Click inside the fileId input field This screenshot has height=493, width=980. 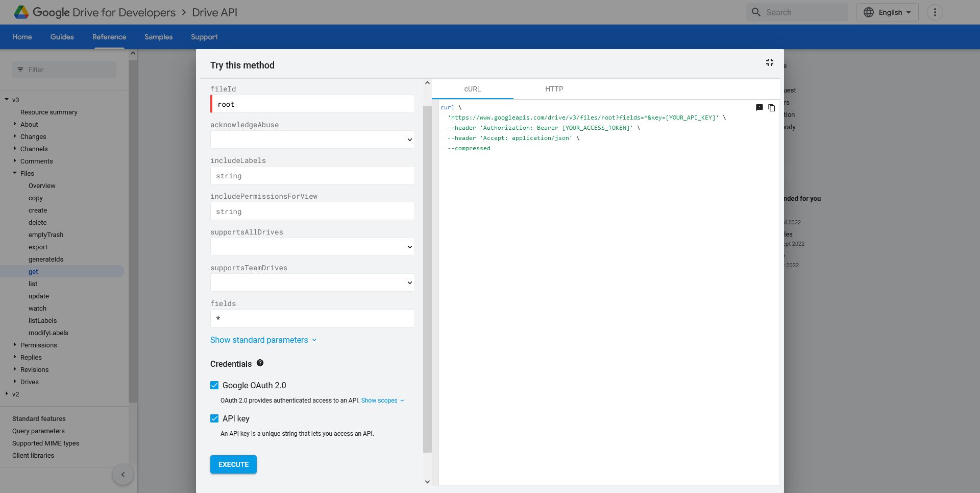point(312,104)
